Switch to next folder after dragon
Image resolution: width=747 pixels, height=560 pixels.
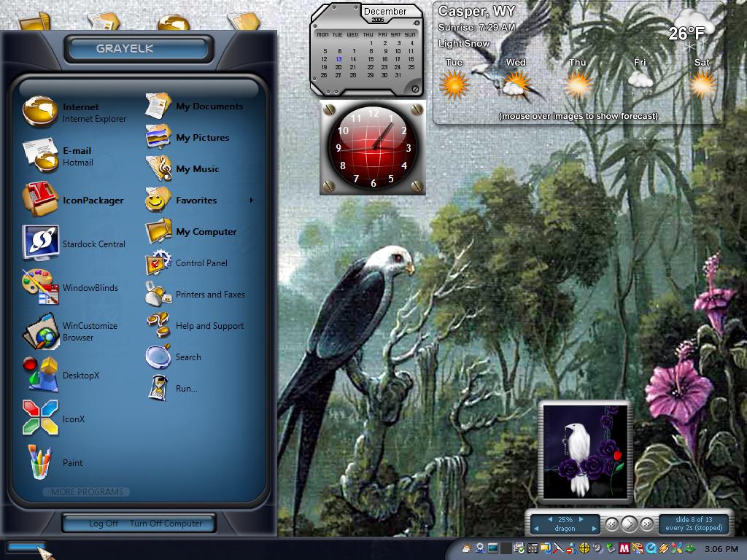[x=594, y=529]
